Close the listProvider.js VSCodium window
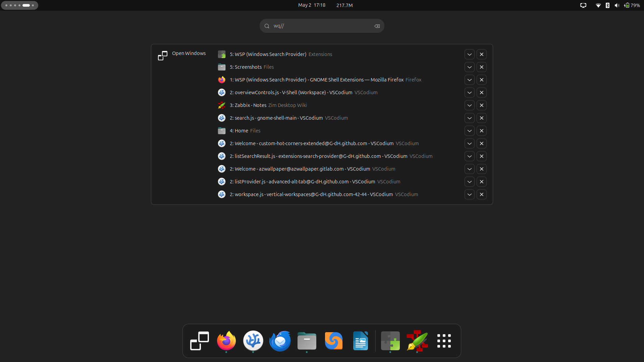 tap(482, 182)
